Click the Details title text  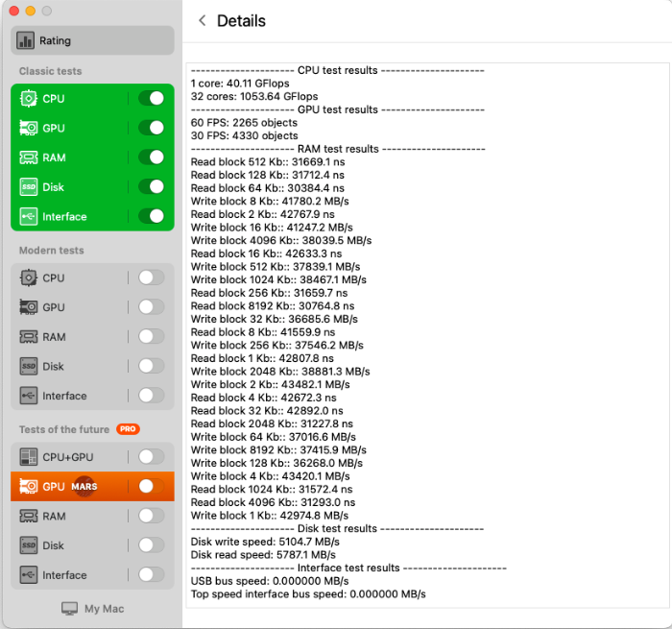click(x=241, y=21)
